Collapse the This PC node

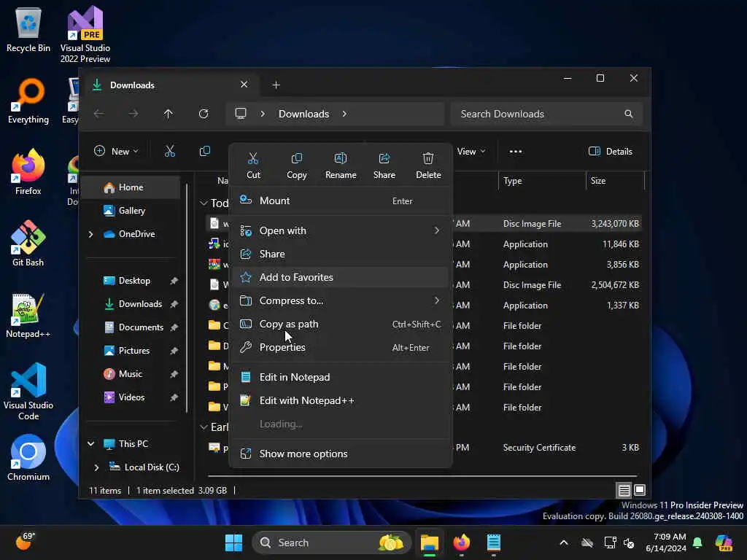tap(90, 444)
